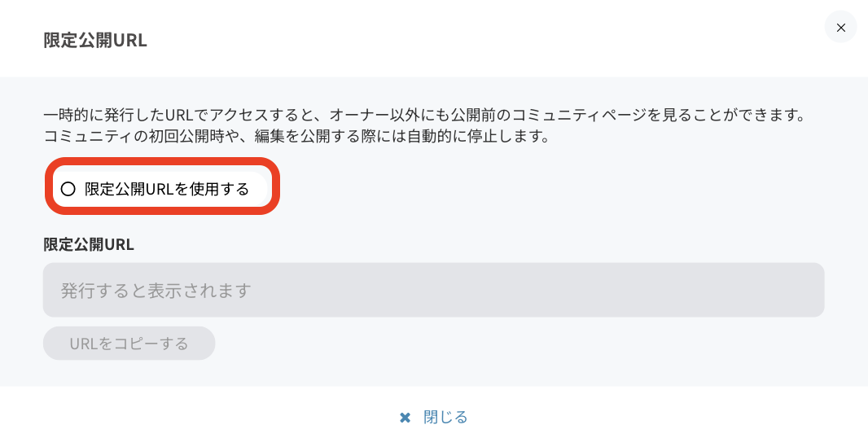Click the X icon at the dialog's top-right
Viewport: 868px width, 438px height.
coord(840,28)
